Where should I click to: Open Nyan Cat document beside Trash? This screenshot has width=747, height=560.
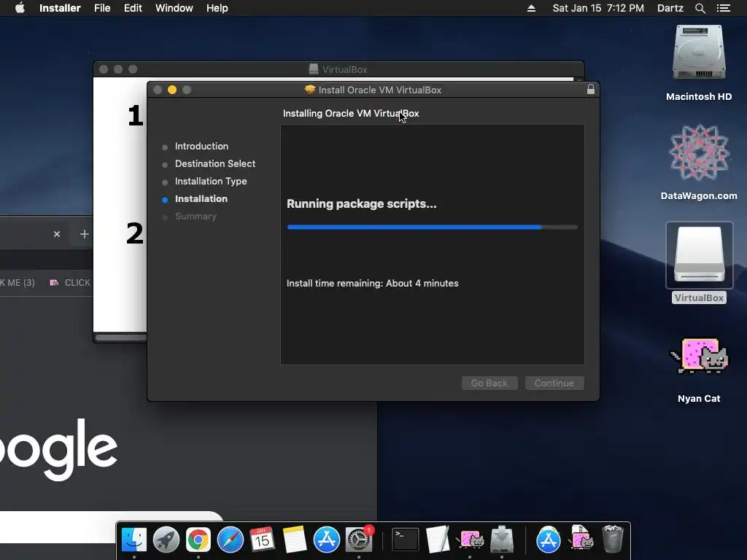pos(581,538)
